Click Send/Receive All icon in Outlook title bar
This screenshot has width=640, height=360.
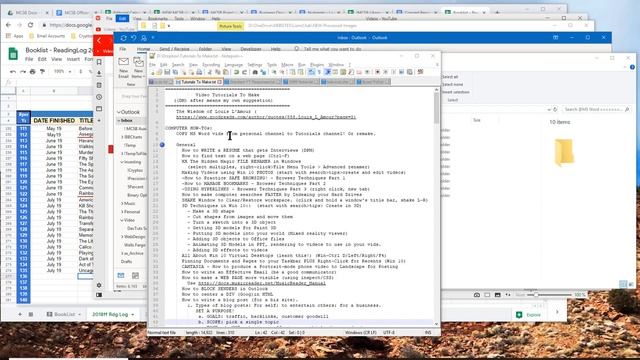tap(123, 38)
